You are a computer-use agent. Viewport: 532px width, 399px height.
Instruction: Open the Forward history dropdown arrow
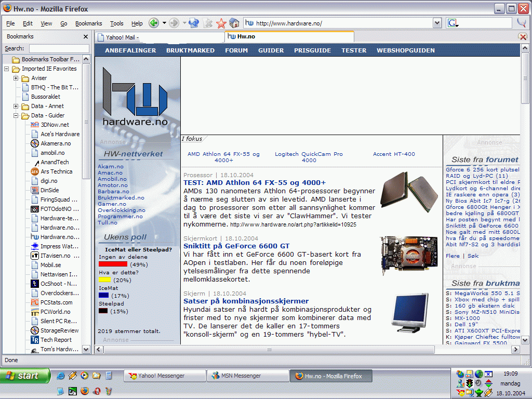pos(184,23)
